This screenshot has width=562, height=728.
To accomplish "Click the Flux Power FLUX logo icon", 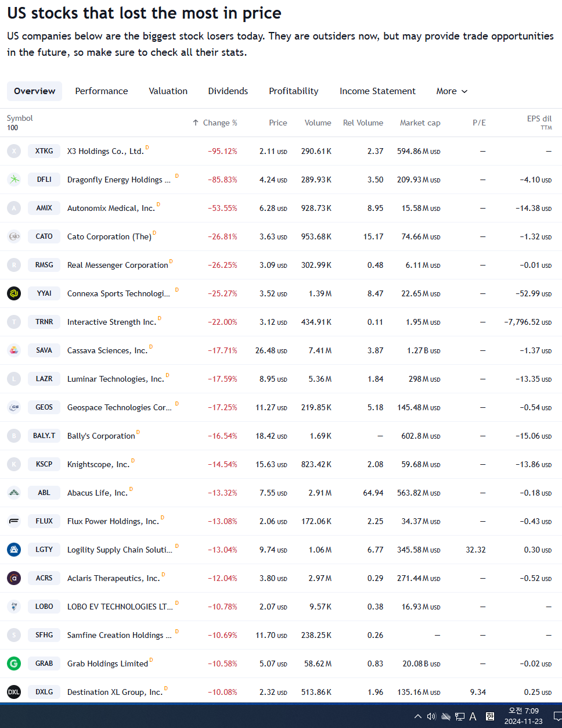I will (14, 521).
